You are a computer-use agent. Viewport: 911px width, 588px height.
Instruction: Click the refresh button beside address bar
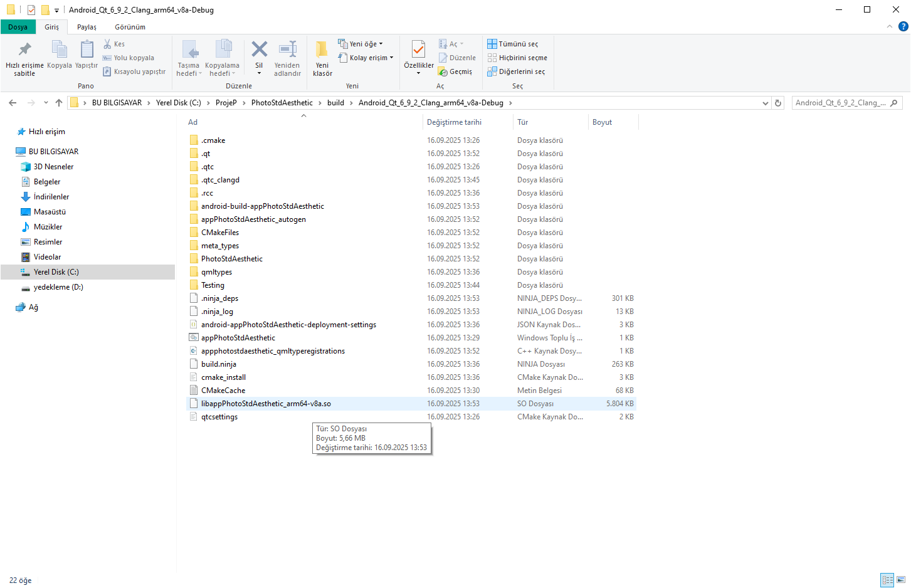tap(778, 103)
